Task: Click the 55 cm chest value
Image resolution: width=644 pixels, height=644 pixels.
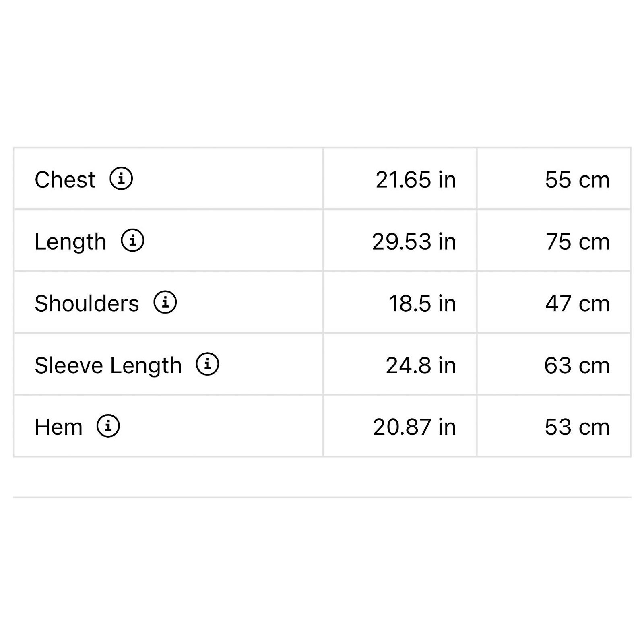Action: (x=577, y=180)
